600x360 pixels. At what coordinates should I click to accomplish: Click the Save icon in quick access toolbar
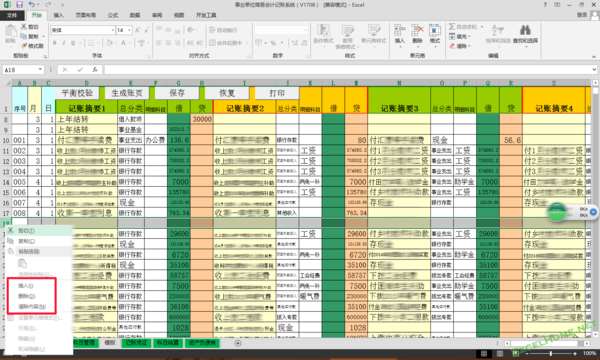pyautogui.click(x=19, y=5)
